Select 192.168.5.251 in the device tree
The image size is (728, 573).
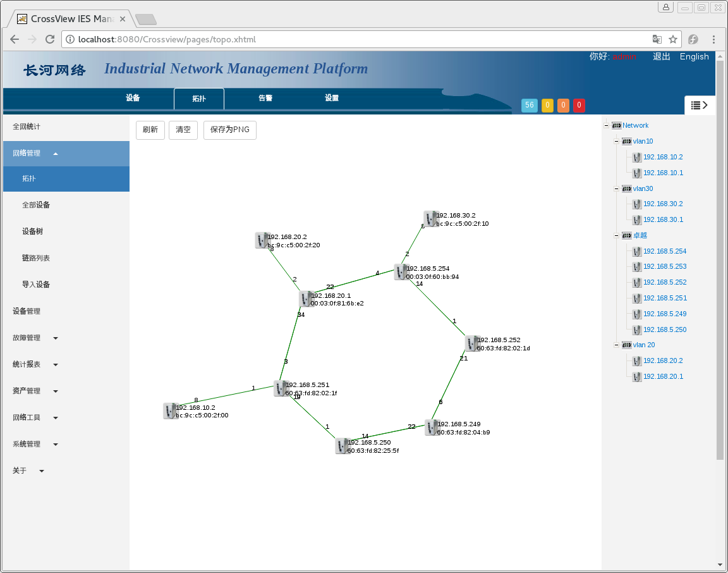(x=664, y=298)
